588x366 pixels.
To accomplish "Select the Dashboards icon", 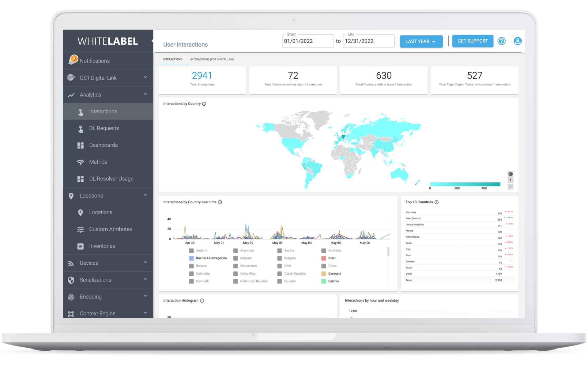I will tap(81, 145).
